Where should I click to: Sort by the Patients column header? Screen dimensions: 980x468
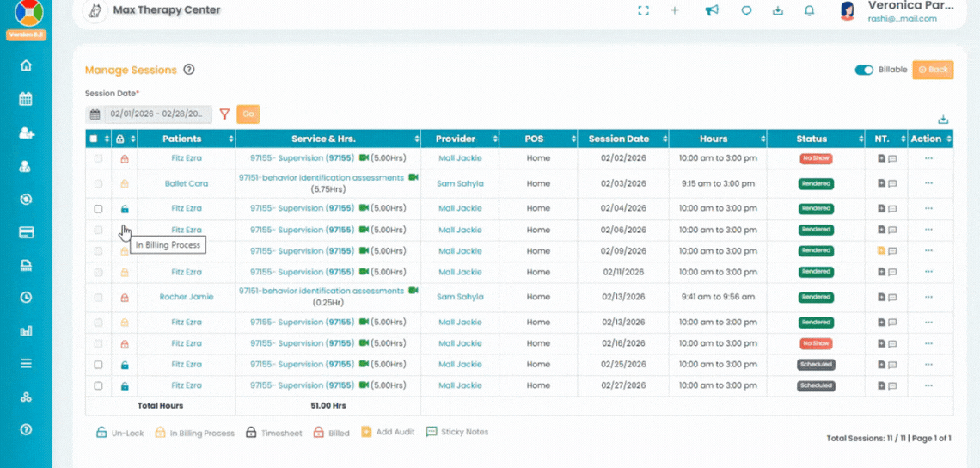pos(181,139)
